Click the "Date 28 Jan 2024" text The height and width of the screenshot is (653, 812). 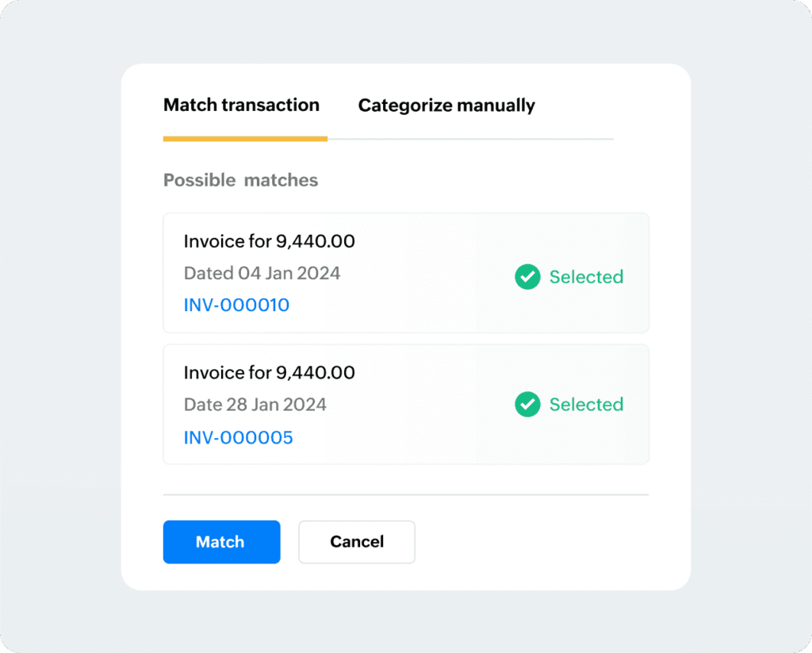(x=255, y=404)
